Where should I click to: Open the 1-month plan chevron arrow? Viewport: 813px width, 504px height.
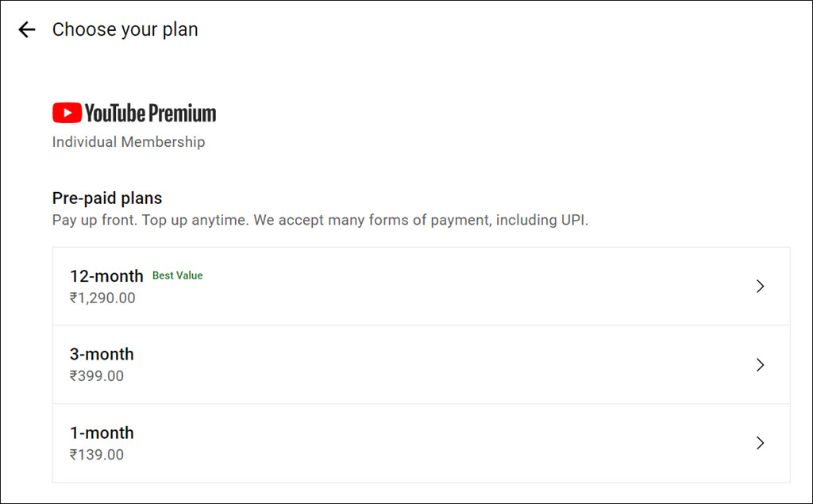tap(760, 443)
